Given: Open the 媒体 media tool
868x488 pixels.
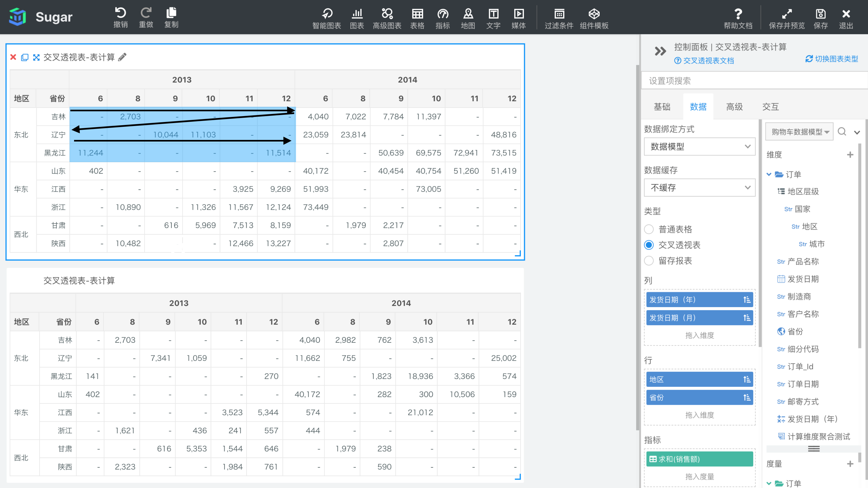Looking at the screenshot, I should (519, 18).
